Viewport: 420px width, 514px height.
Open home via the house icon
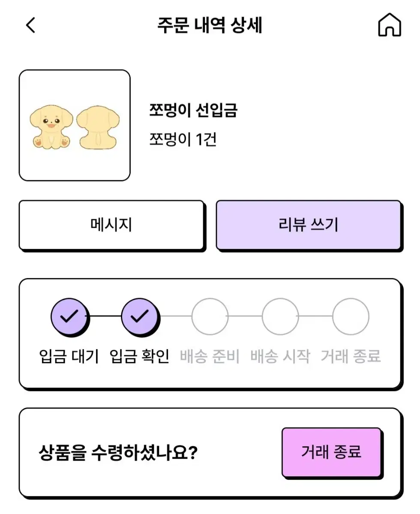click(x=390, y=25)
